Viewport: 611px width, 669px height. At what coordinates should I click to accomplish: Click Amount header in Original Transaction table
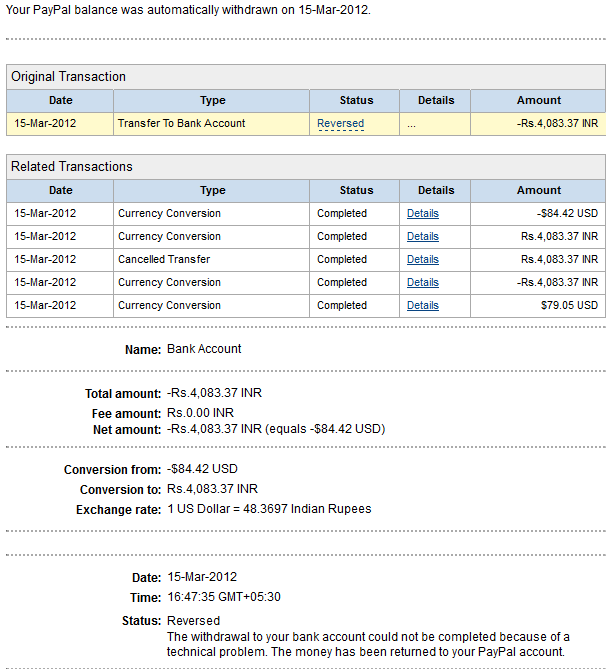(x=538, y=100)
